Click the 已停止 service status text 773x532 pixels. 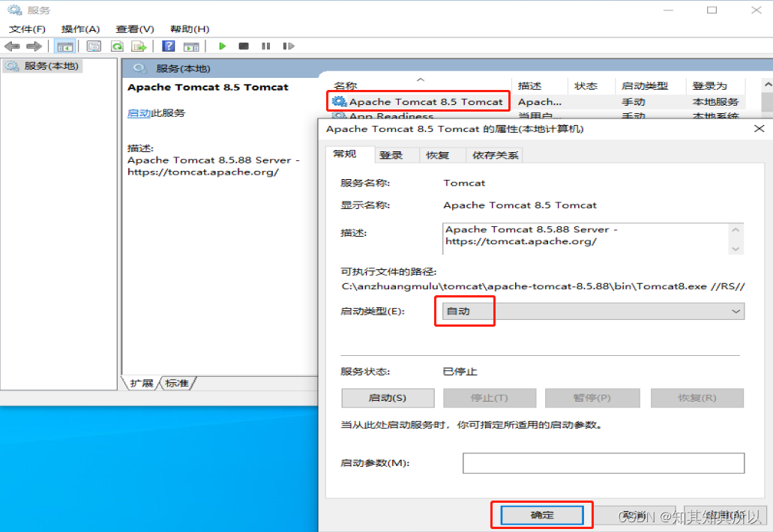point(460,372)
